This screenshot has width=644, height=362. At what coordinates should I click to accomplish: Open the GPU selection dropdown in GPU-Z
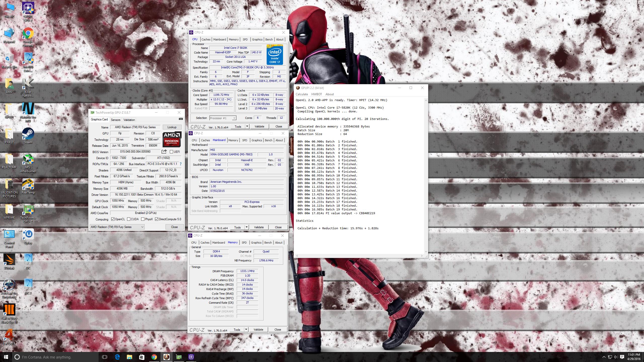117,227
